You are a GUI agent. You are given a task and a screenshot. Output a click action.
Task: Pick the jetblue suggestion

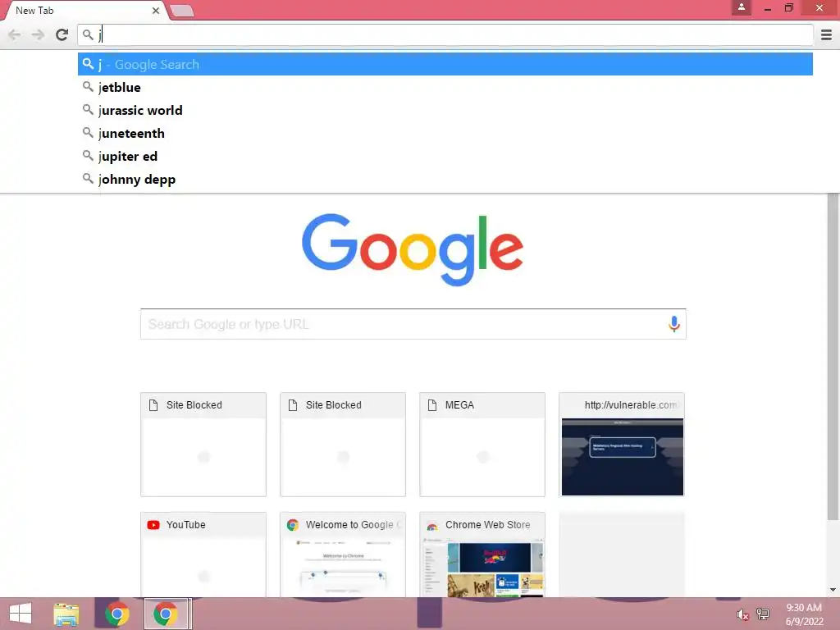coord(445,87)
